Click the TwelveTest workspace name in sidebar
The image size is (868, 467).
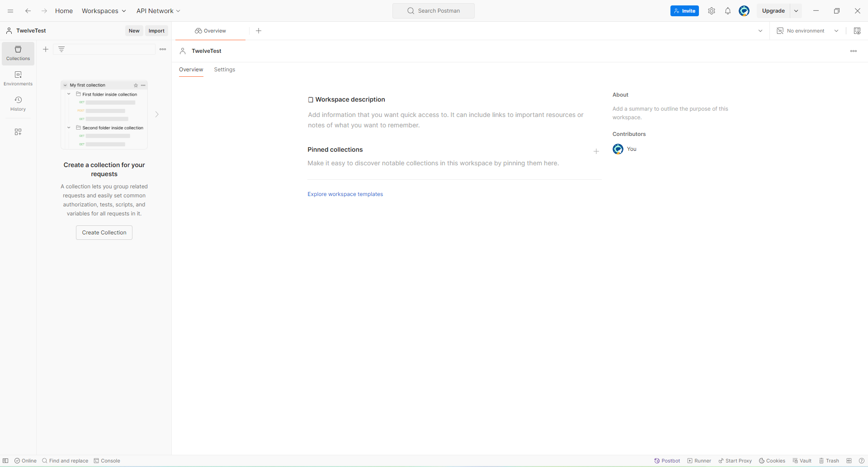tap(31, 31)
